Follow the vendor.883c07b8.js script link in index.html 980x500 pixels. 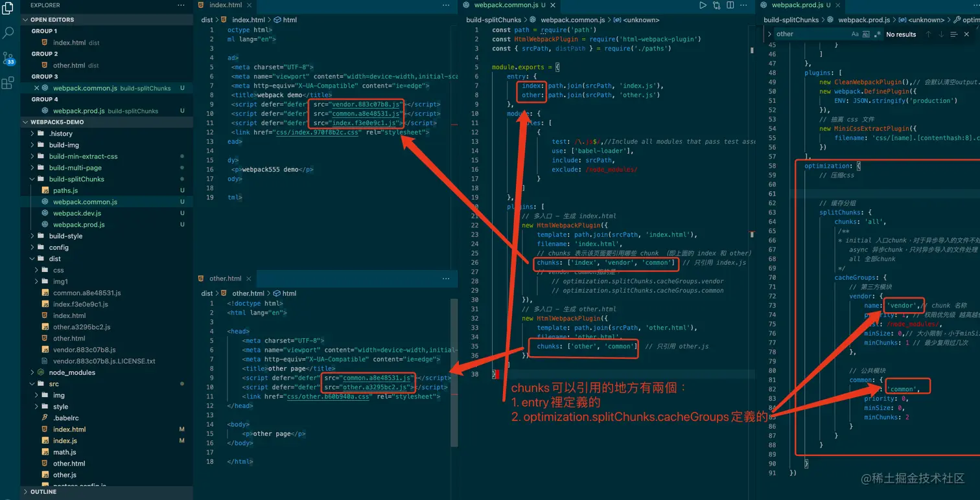click(366, 104)
